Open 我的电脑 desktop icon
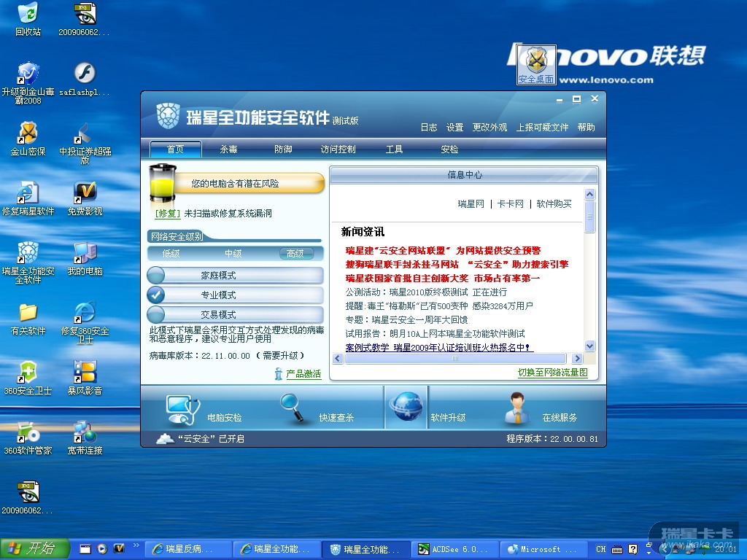This screenshot has width=747, height=560. 85,259
